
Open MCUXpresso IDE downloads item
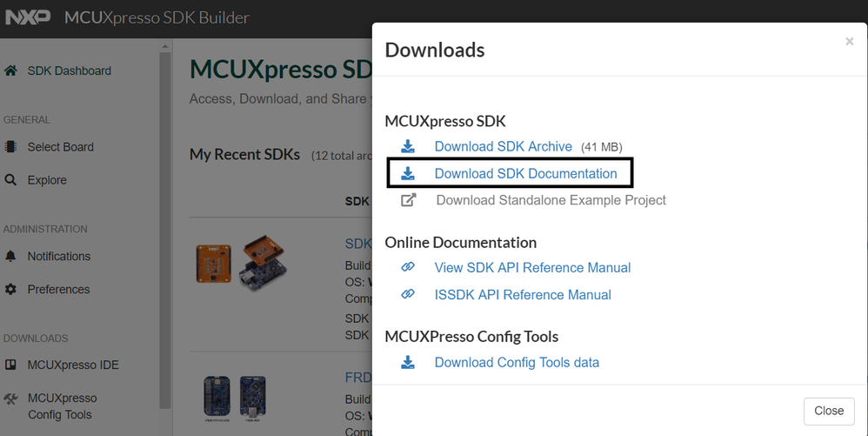pyautogui.click(x=73, y=365)
